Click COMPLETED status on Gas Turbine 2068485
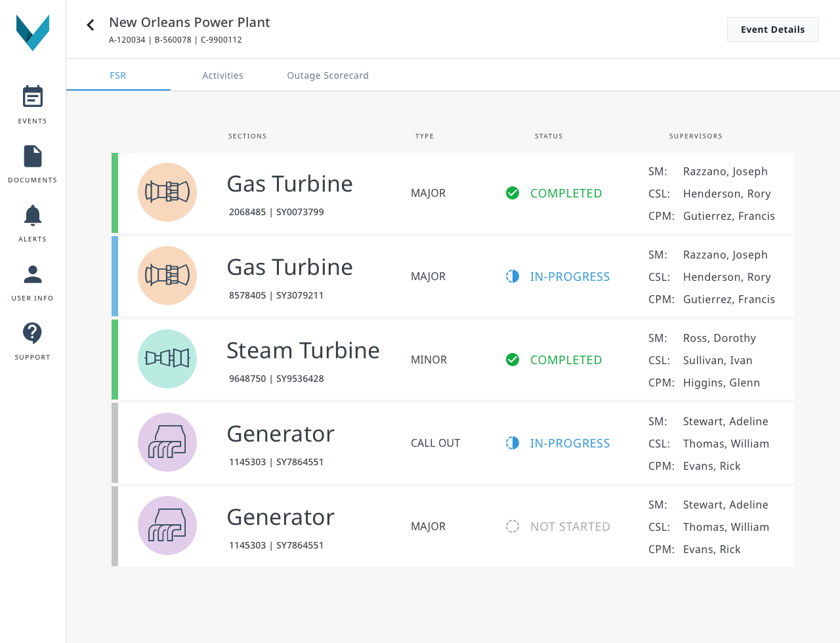840x643 pixels. coord(566,194)
